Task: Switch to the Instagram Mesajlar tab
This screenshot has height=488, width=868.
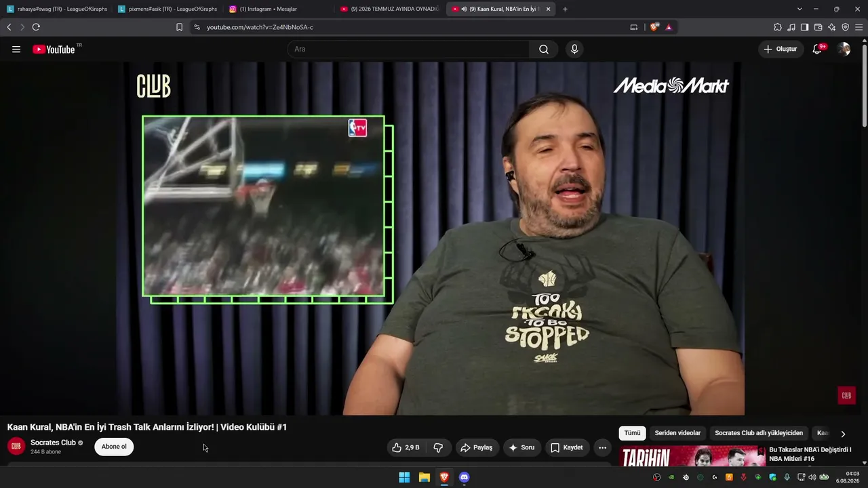Action: 277,9
